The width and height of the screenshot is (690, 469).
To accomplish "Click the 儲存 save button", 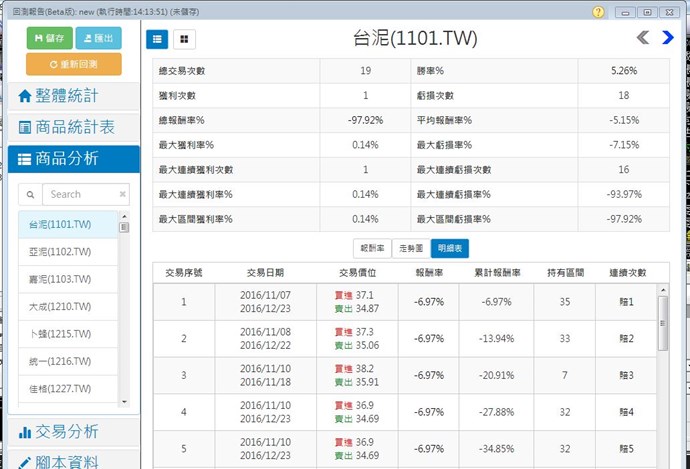I will 49,38.
